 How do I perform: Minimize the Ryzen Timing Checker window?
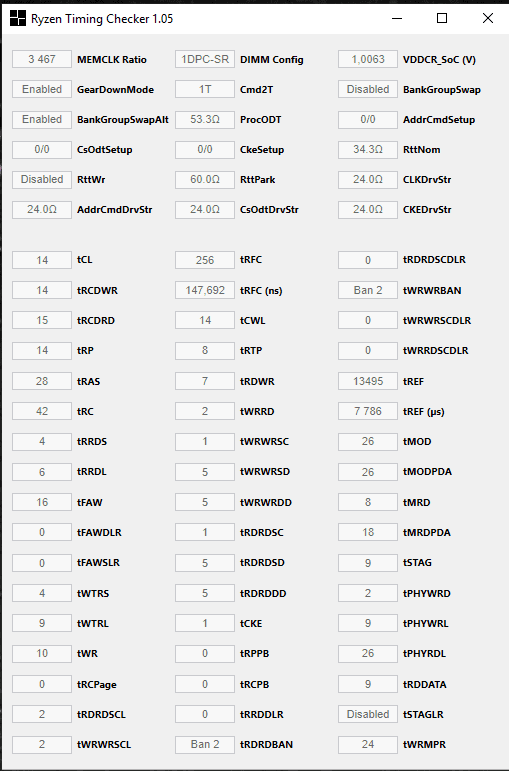point(397,19)
